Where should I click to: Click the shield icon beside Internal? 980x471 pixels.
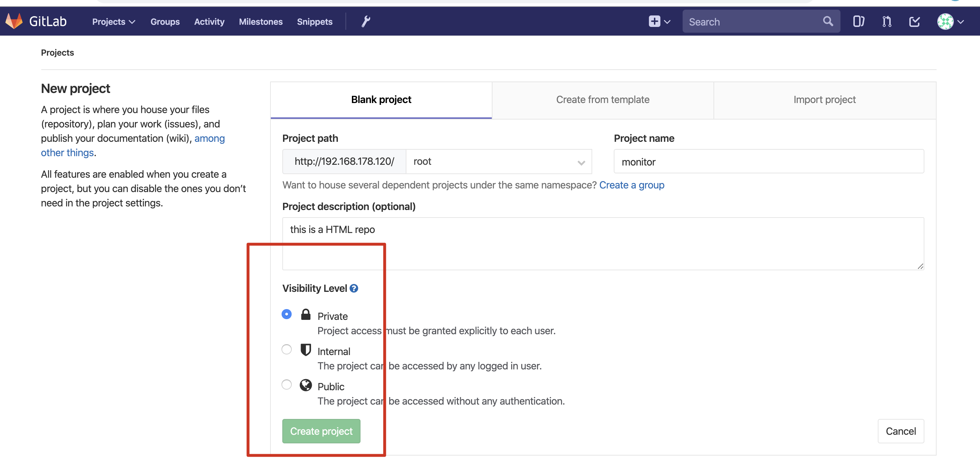click(306, 350)
